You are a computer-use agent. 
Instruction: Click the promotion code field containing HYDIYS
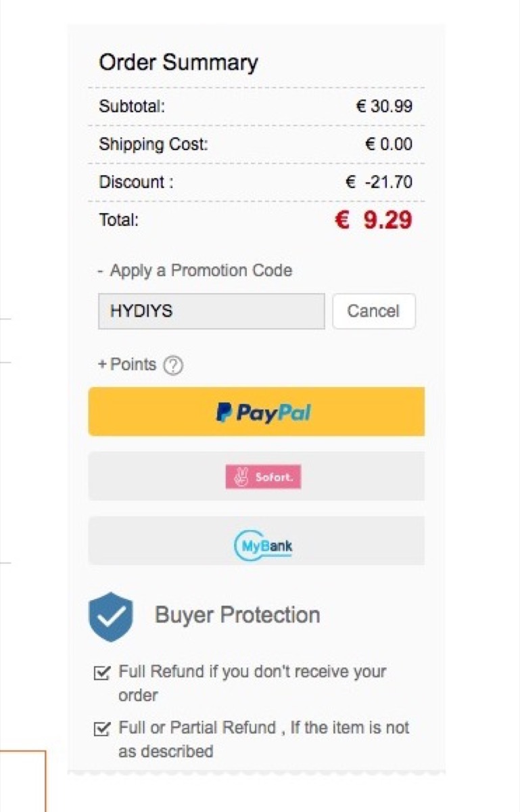[211, 311]
